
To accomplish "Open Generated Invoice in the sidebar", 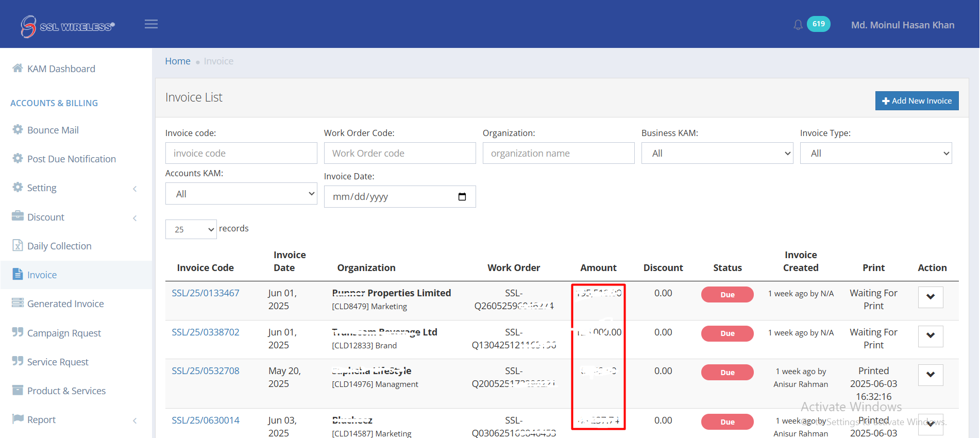I will pos(65,304).
